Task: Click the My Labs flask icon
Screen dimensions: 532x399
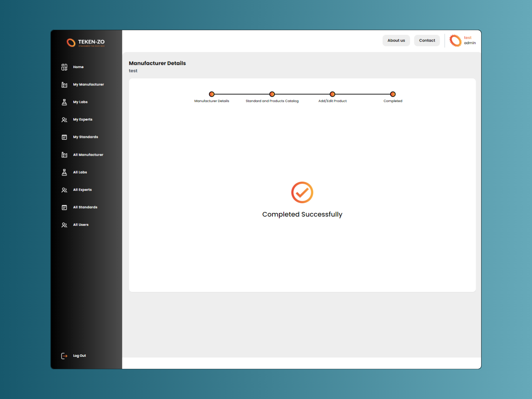Action: point(64,102)
